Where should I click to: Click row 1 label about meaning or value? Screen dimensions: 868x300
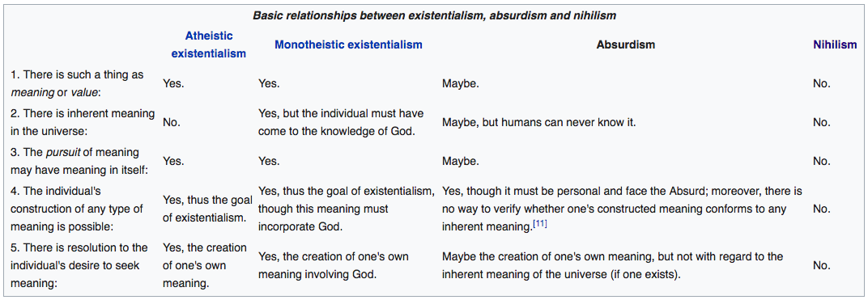click(77, 83)
